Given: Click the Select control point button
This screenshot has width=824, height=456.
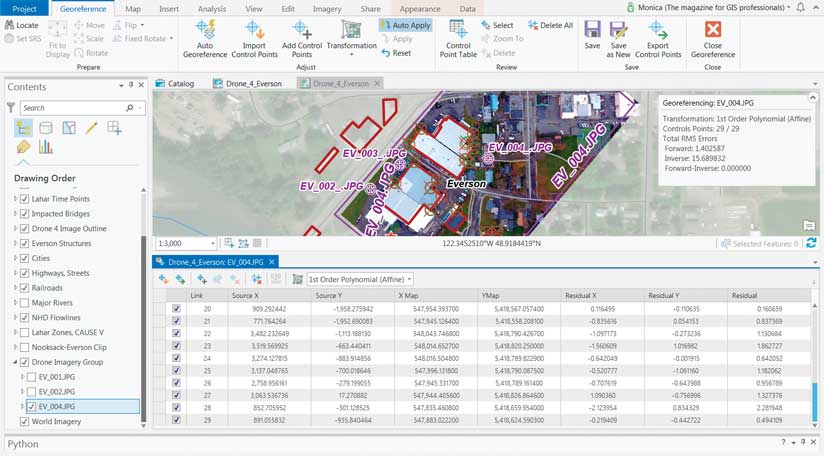Looking at the screenshot, I should (497, 25).
